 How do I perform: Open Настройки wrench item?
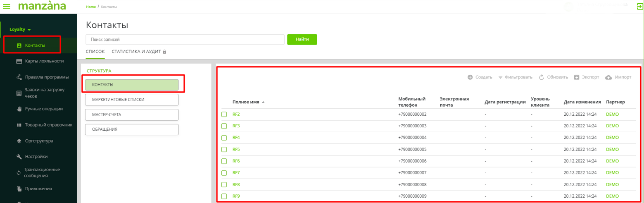(x=36, y=157)
